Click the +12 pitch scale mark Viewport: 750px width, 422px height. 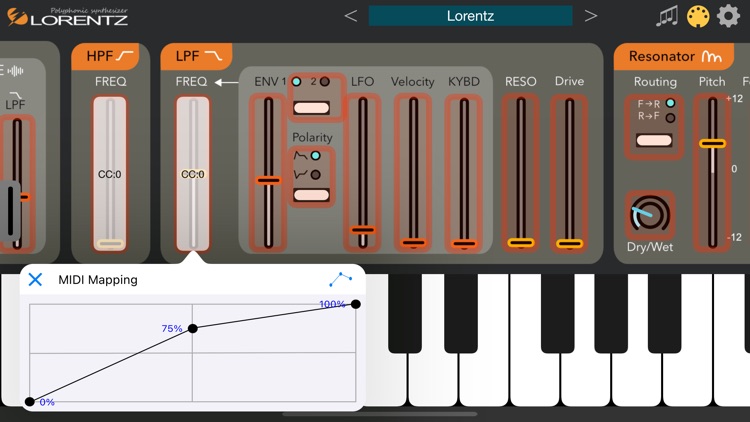[735, 99]
